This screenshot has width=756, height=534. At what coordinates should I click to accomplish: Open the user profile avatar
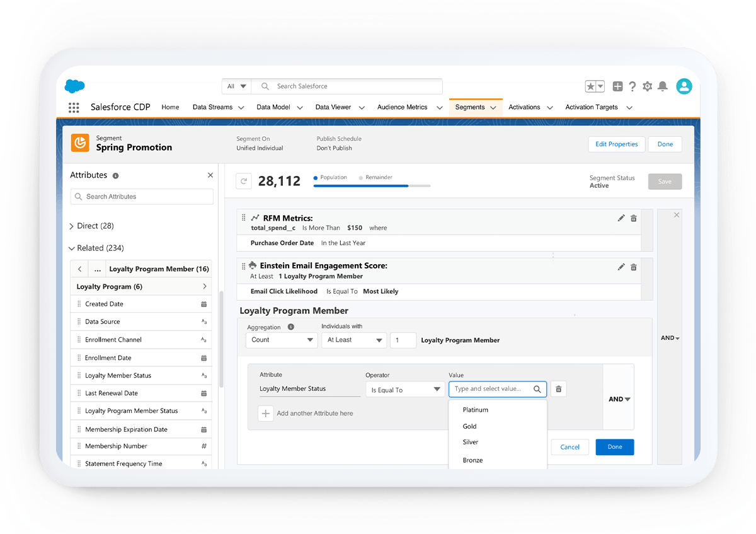point(684,86)
